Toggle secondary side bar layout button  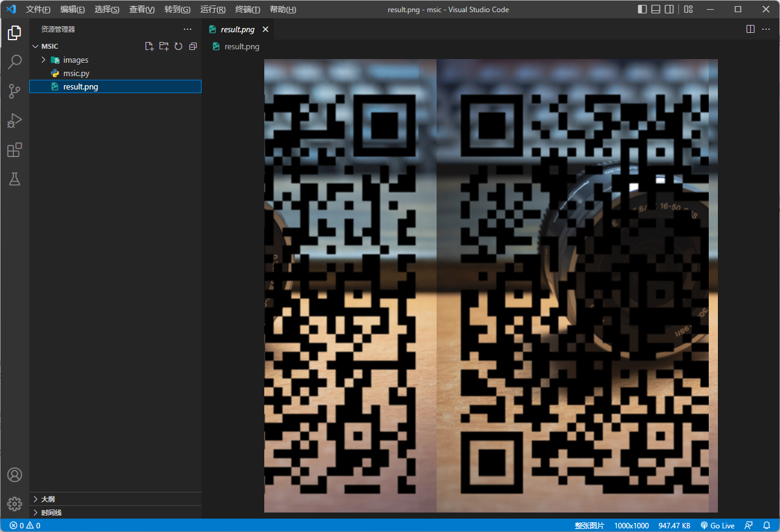click(x=669, y=9)
